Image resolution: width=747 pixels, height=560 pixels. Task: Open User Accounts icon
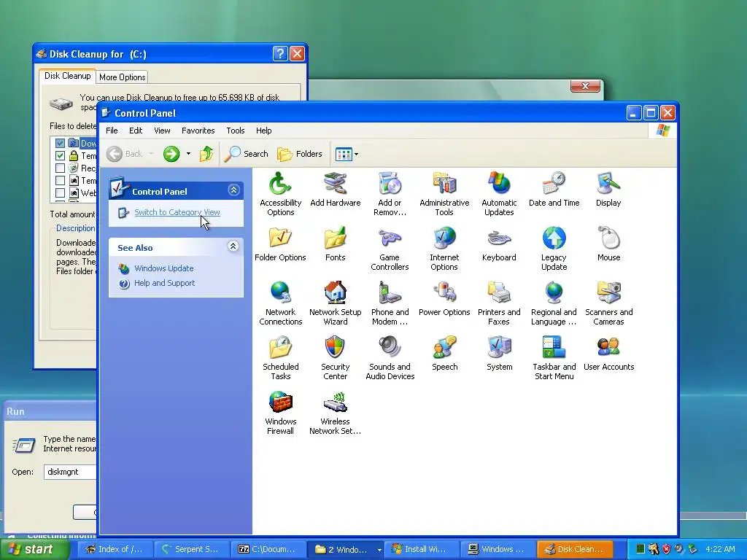608,354
